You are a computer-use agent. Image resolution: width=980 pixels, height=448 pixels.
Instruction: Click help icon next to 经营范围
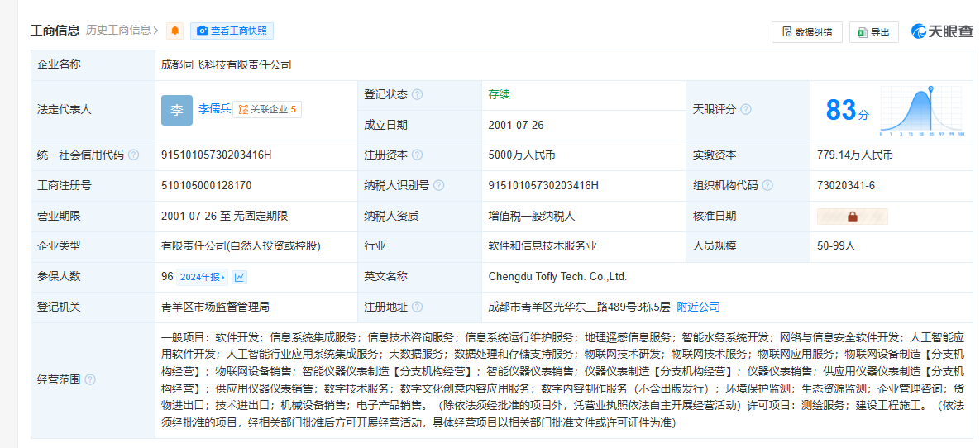coord(90,379)
